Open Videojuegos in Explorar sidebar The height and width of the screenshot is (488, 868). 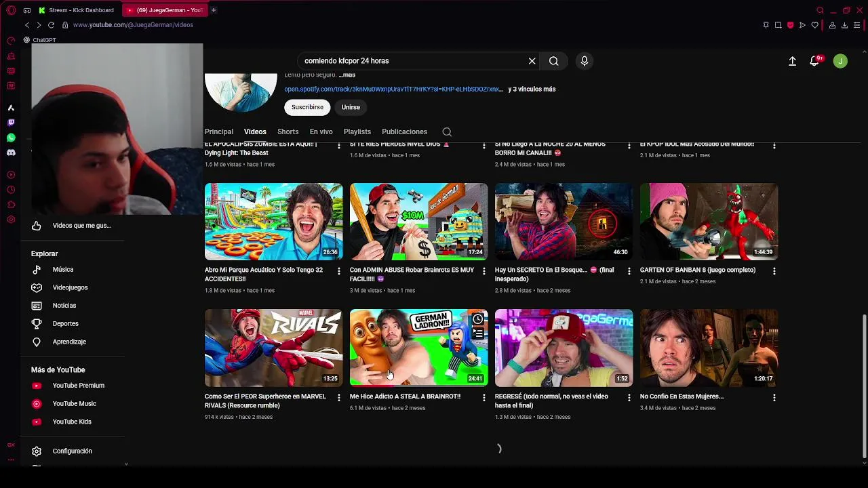[x=71, y=287]
